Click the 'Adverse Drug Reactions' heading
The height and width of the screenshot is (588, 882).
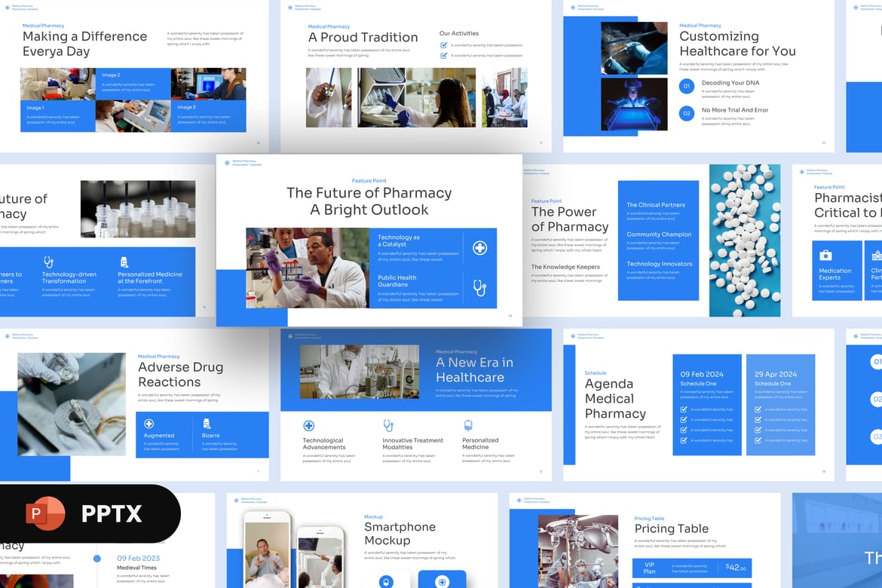click(x=181, y=374)
